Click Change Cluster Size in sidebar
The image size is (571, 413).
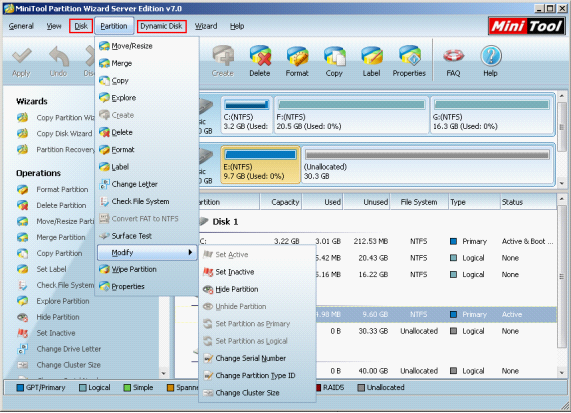[68, 365]
